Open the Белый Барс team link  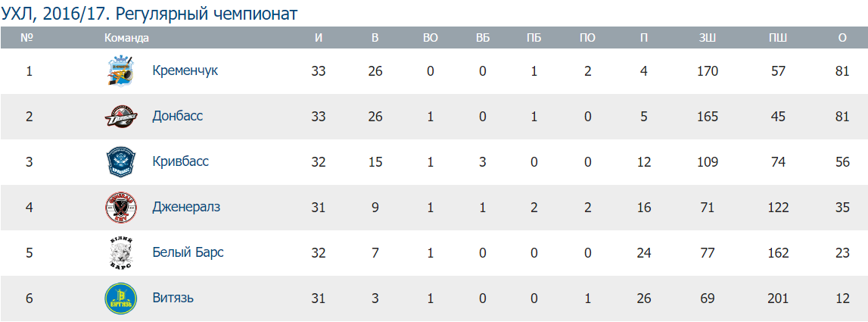[188, 253]
